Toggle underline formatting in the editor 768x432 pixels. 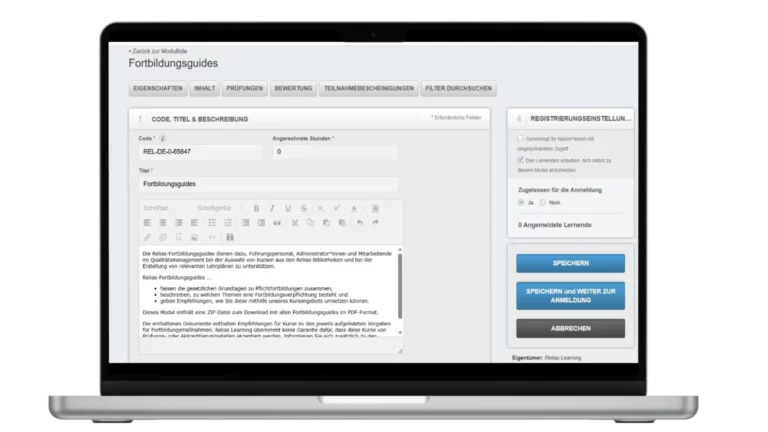(288, 208)
